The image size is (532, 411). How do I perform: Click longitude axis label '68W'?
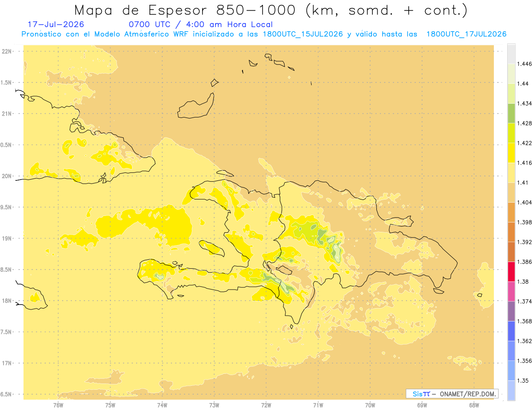coord(474,405)
